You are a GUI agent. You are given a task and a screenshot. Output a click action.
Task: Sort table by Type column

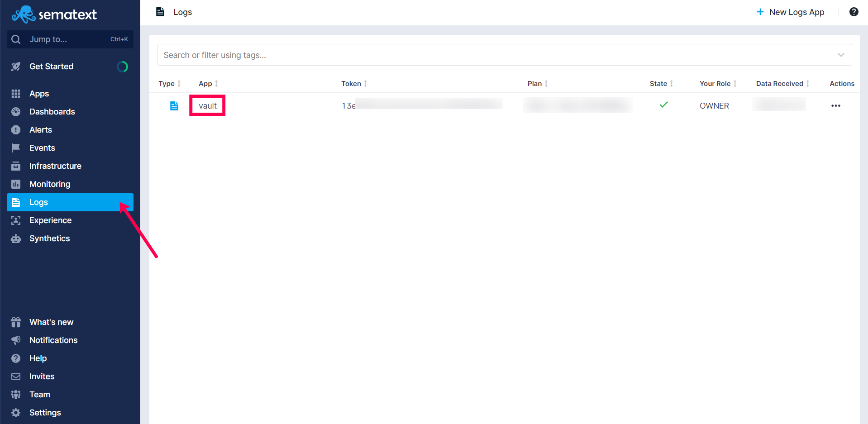[170, 84]
